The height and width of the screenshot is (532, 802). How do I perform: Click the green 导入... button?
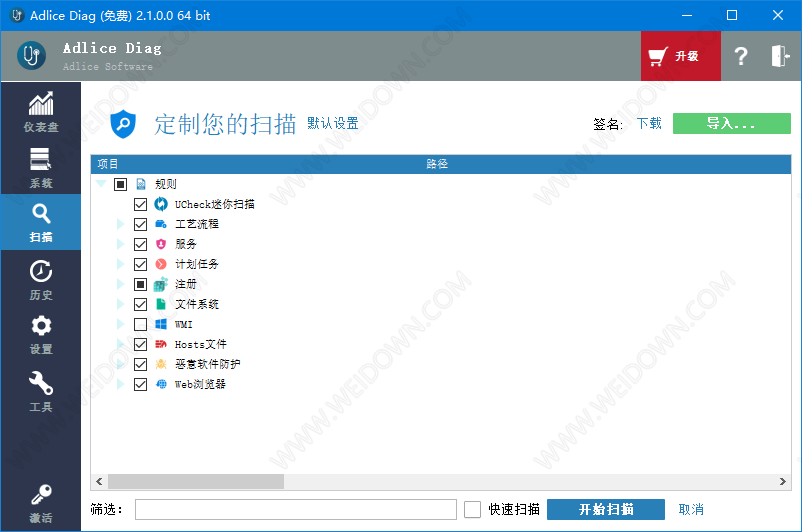pyautogui.click(x=731, y=123)
